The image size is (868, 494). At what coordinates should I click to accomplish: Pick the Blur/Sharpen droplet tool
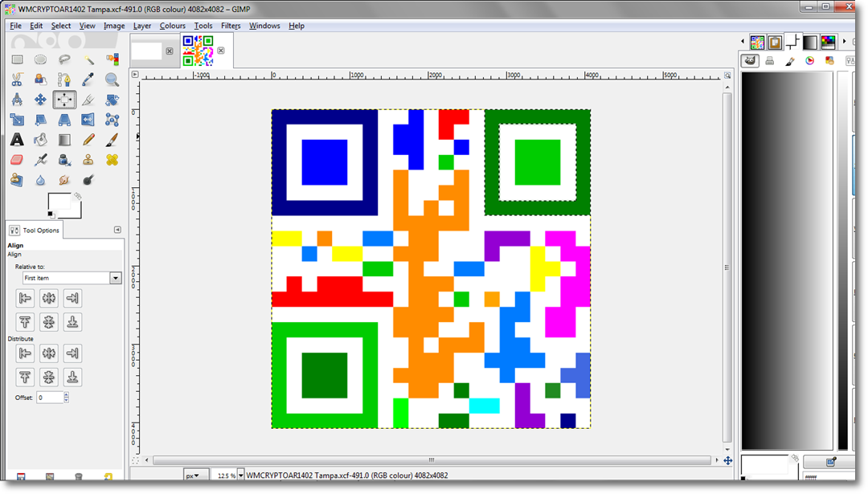point(40,180)
